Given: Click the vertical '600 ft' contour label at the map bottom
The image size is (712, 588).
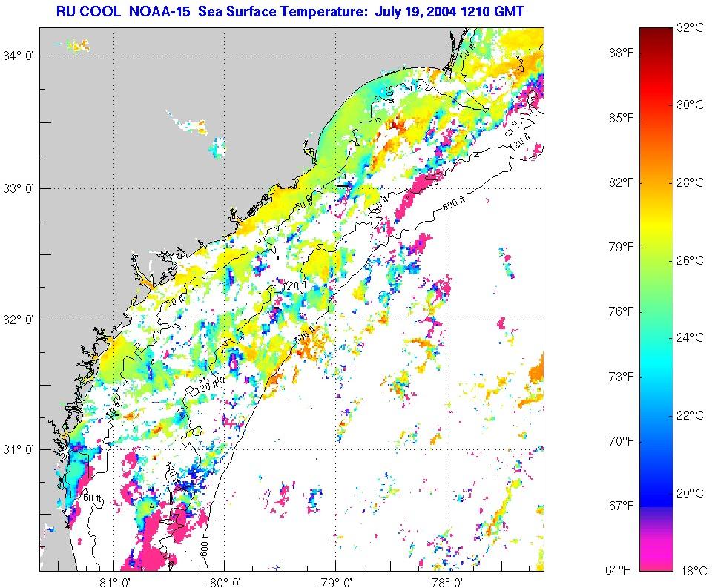Looking at the screenshot, I should click(204, 545).
